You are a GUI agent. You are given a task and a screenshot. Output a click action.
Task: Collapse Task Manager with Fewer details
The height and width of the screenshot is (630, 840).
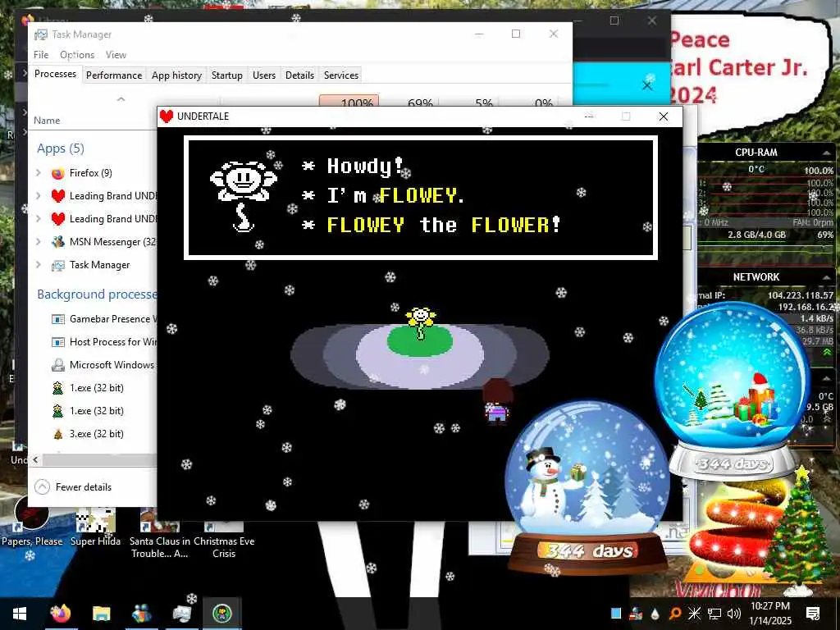click(73, 487)
